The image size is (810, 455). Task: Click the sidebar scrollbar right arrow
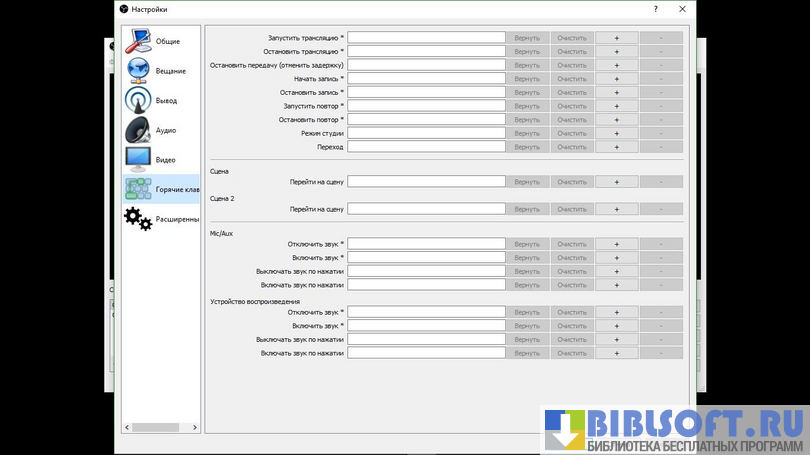(x=195, y=428)
